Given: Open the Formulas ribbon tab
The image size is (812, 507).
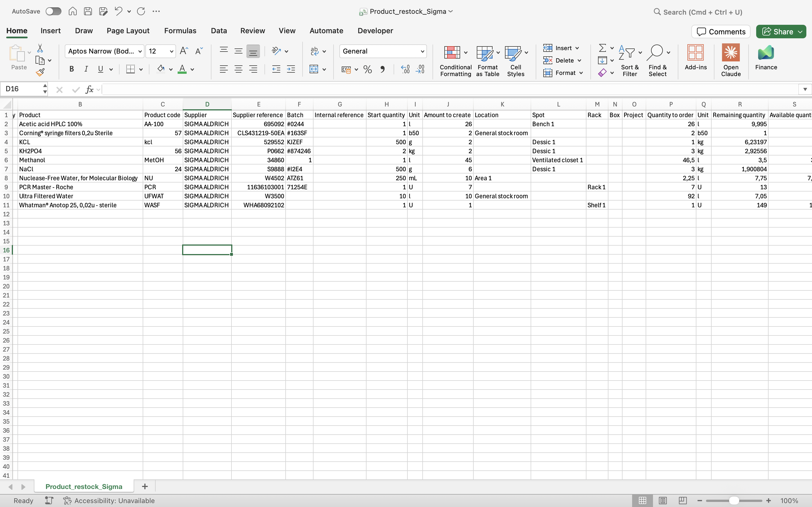Looking at the screenshot, I should tap(180, 31).
